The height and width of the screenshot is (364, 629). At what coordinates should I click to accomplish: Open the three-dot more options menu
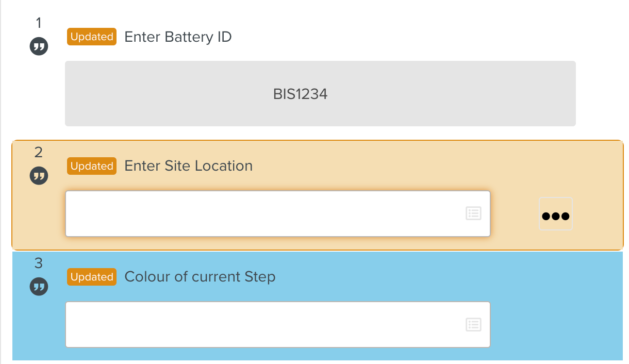click(x=555, y=214)
